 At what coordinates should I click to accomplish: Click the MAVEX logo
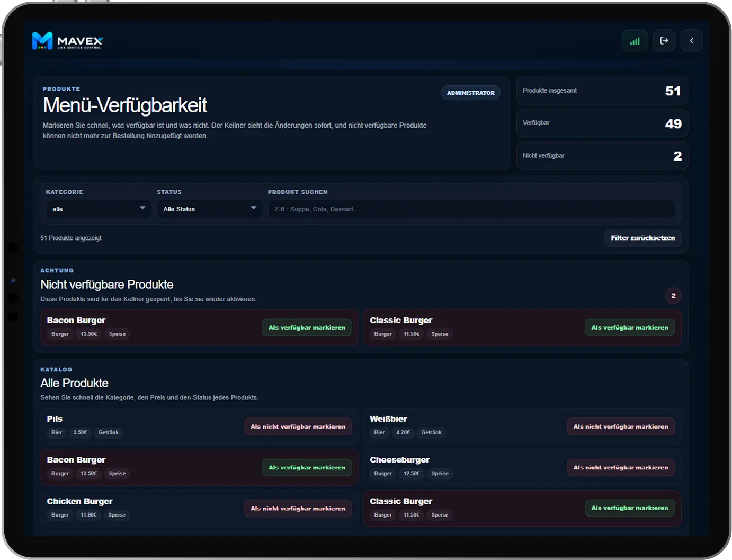point(67,41)
